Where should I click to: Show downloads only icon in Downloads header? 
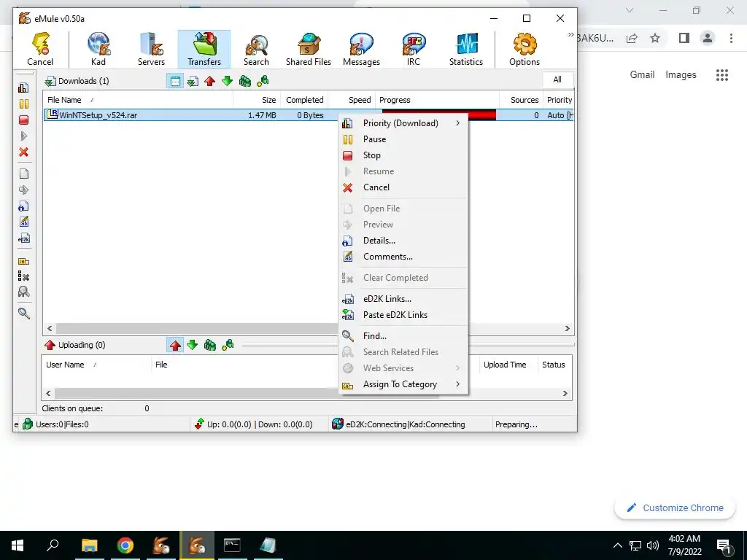tap(193, 81)
